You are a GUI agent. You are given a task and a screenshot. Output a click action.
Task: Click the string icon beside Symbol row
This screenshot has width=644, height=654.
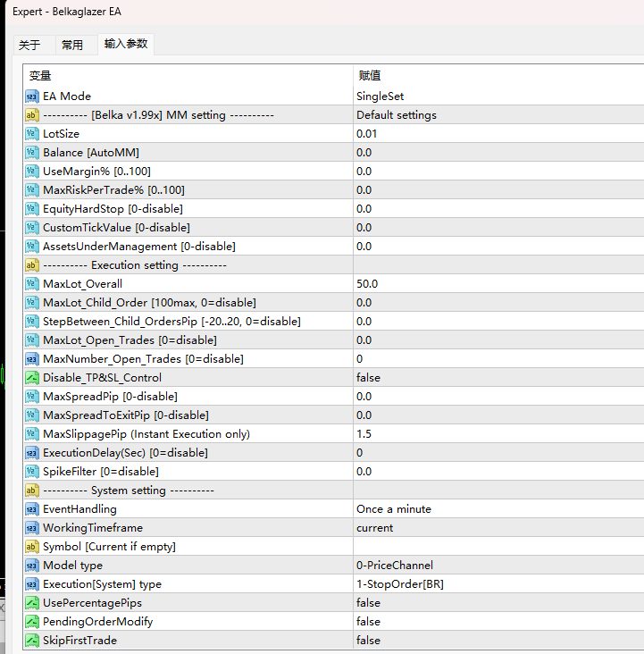[31, 547]
